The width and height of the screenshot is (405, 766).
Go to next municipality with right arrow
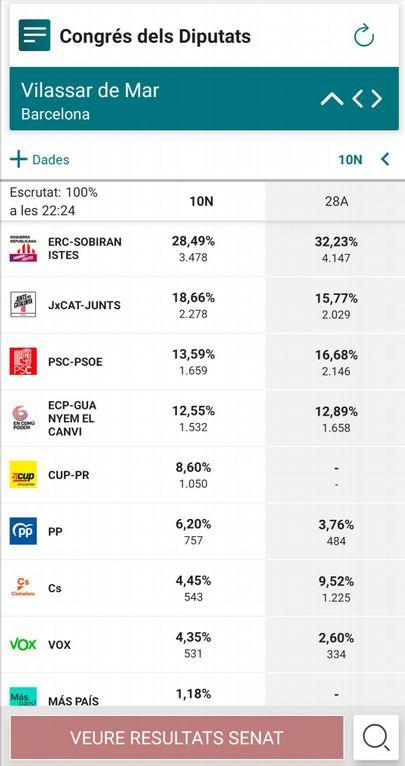(376, 99)
